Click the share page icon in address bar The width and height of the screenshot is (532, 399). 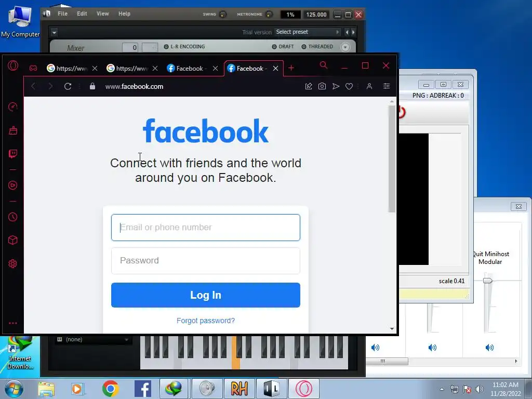click(x=309, y=86)
